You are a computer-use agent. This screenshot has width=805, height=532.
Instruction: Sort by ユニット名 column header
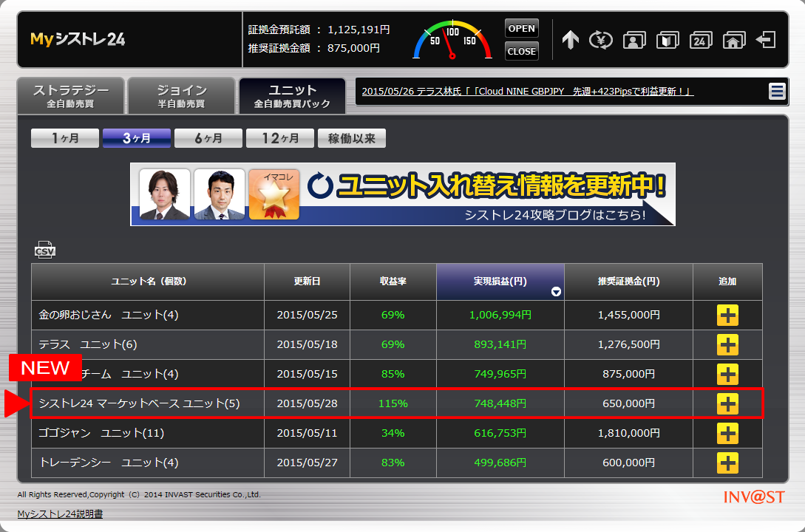coord(148,282)
